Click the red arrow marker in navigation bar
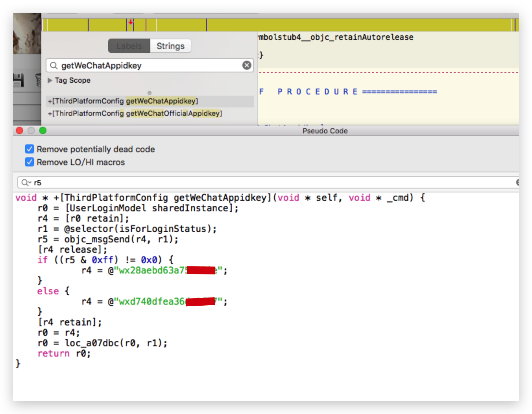Screen dimensions: 532x414 (x=130, y=22)
